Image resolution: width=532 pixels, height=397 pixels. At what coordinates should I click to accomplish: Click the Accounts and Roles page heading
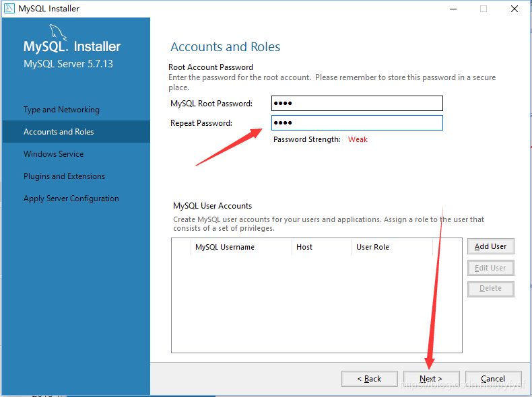(x=226, y=47)
